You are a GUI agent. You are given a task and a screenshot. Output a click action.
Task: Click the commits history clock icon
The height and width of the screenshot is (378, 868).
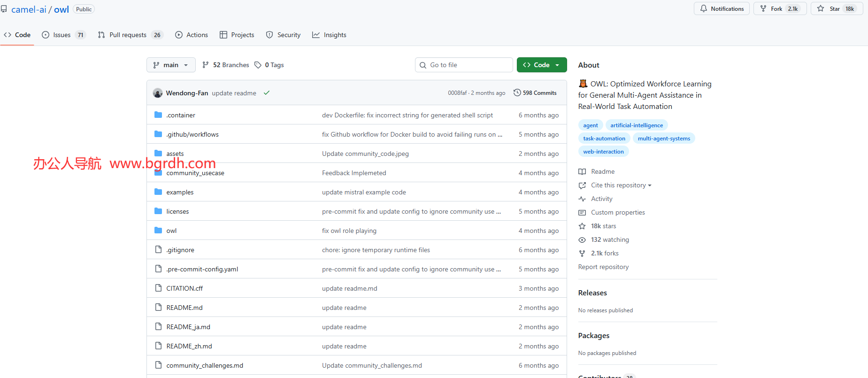click(x=517, y=93)
